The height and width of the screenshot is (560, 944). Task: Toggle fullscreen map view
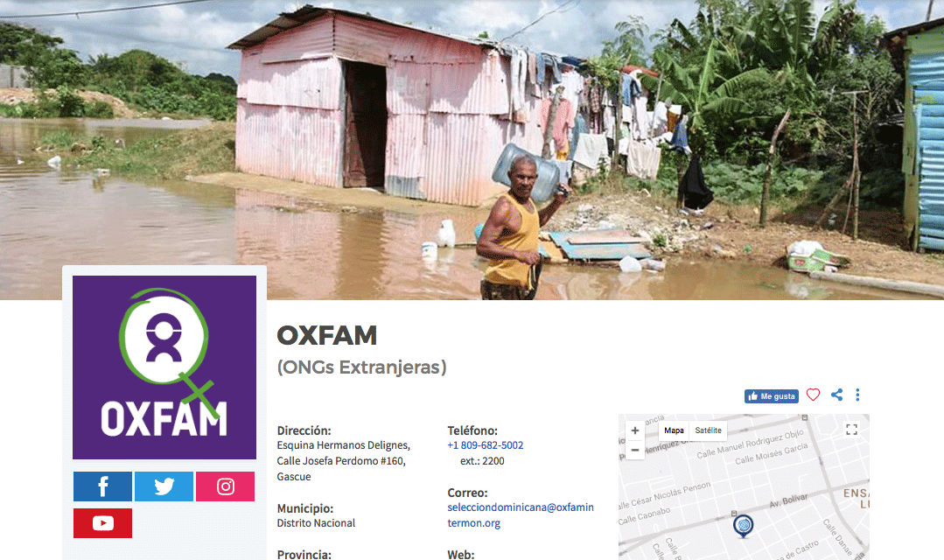coord(851,430)
